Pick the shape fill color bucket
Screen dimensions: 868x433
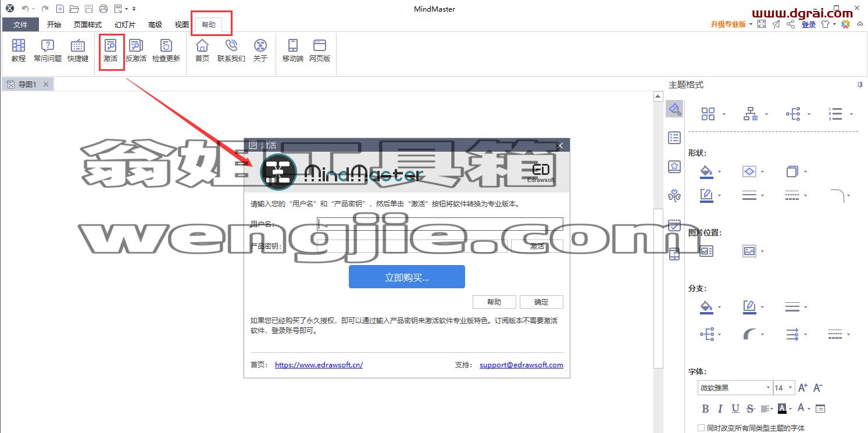coord(706,171)
